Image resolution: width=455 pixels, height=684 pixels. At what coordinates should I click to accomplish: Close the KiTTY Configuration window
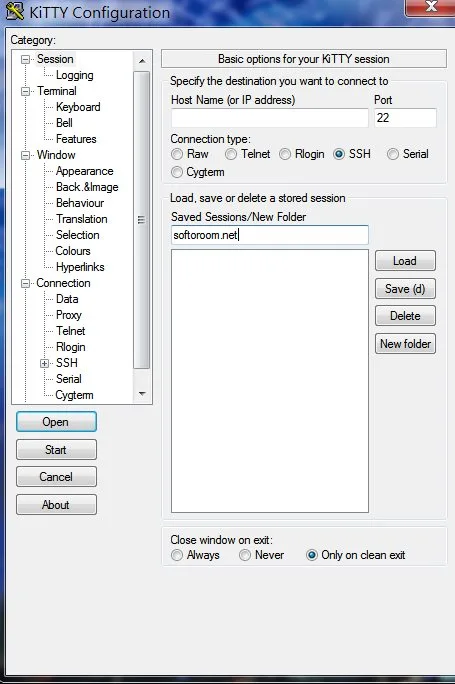[430, 7]
